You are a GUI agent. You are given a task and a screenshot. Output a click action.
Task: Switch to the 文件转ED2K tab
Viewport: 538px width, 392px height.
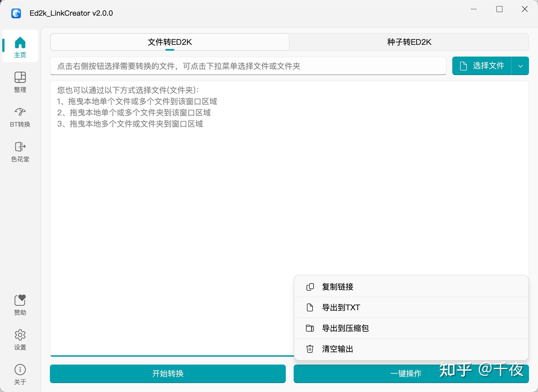[170, 42]
